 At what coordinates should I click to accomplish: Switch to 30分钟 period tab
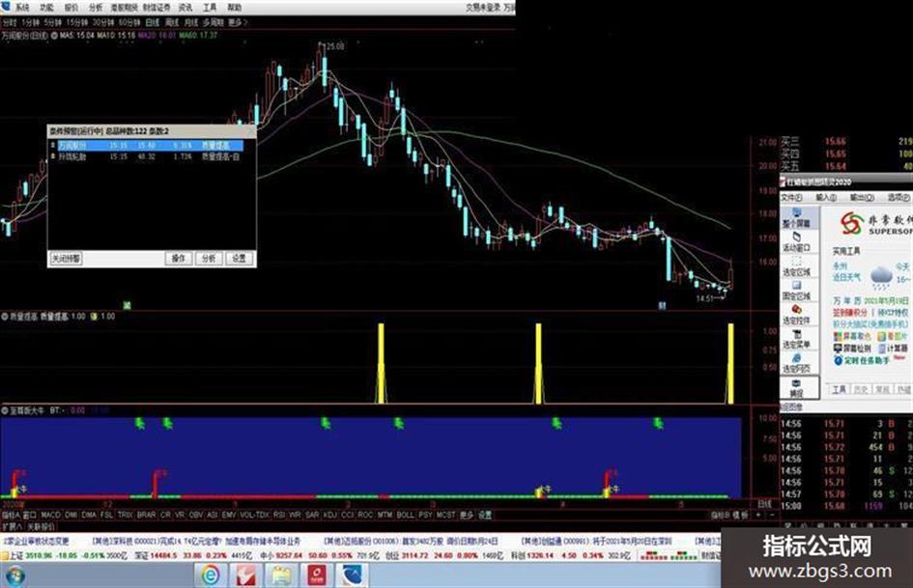103,23
